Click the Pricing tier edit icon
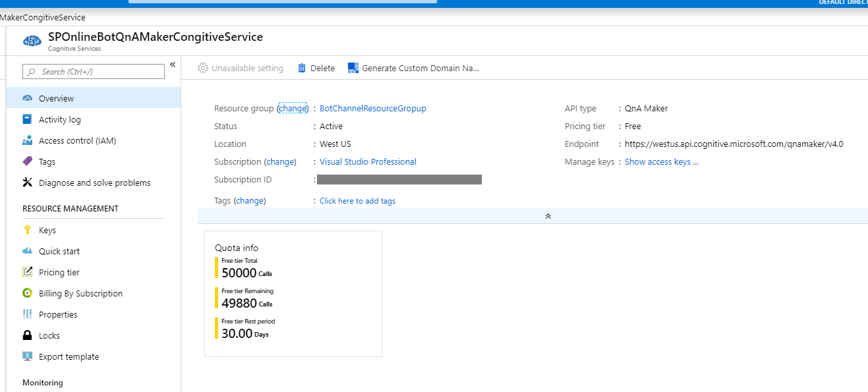Screen dimensions: 868x392 (x=27, y=272)
